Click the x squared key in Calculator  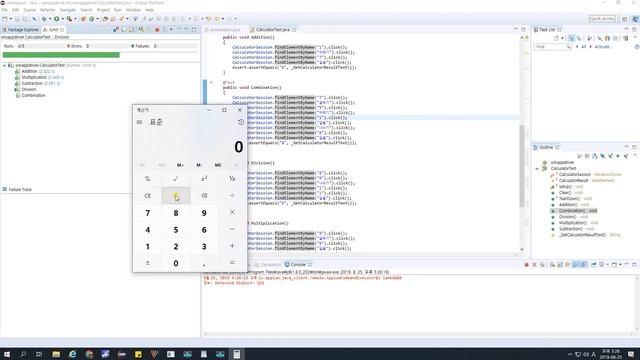pos(204,179)
